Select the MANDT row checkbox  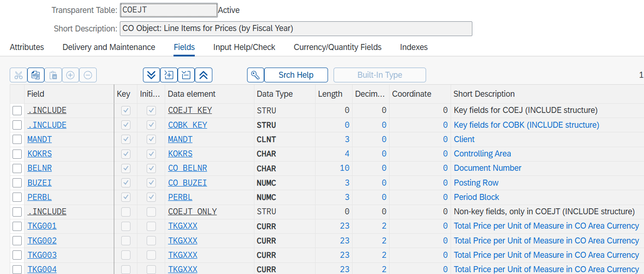click(17, 139)
